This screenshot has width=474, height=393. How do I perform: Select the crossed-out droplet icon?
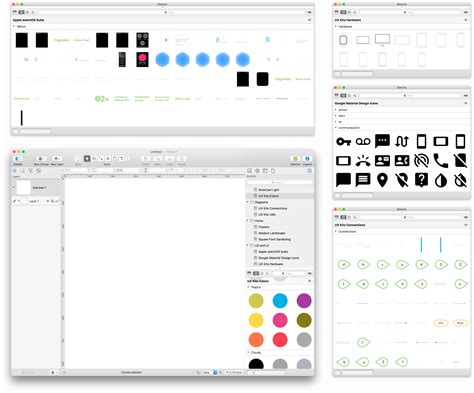(460, 180)
